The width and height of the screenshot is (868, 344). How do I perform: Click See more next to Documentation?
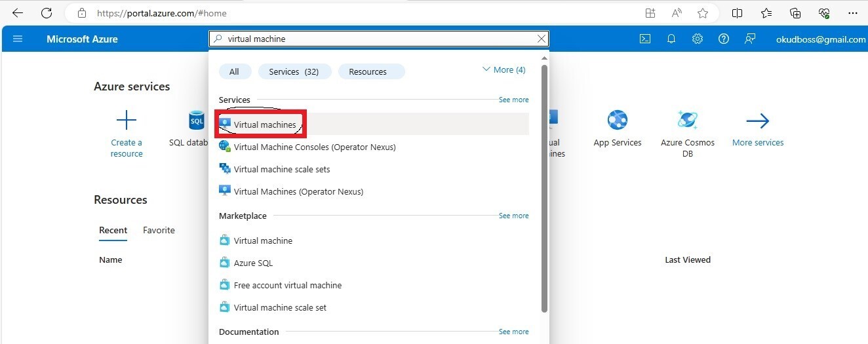point(513,332)
